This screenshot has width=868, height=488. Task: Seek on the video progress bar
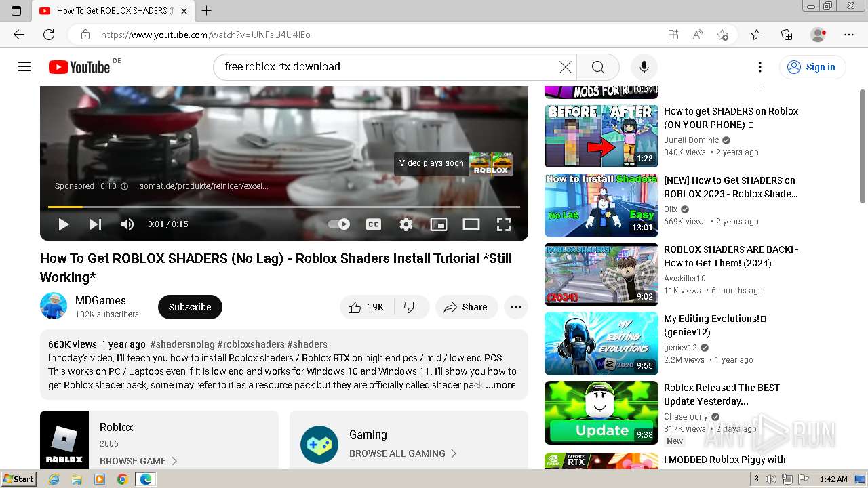284,207
